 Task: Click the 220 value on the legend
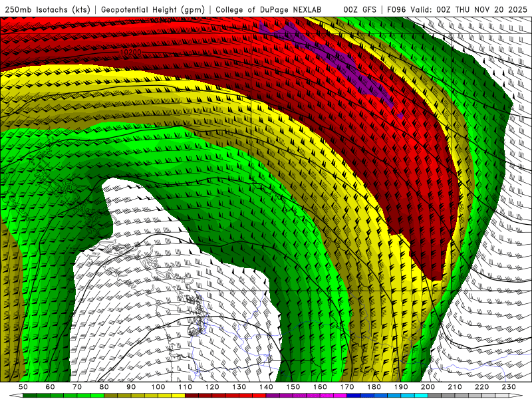coord(481,387)
